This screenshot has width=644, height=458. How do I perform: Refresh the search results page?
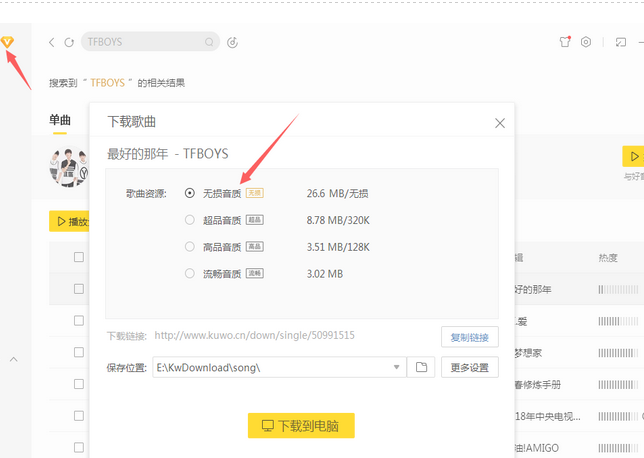69,42
